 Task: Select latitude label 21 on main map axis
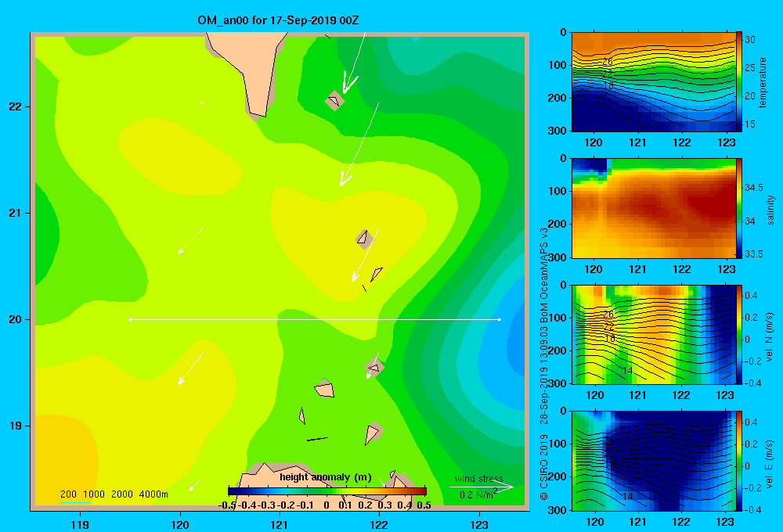click(15, 213)
